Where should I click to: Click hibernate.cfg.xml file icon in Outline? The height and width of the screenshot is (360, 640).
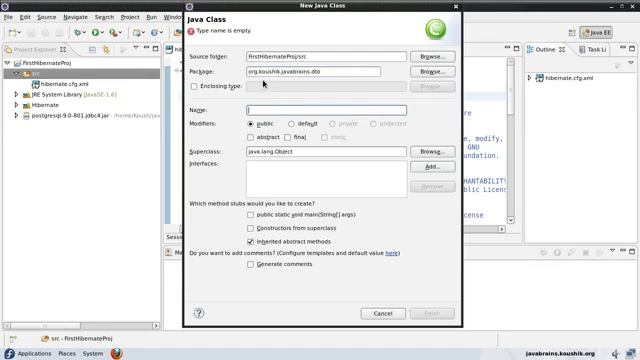tap(540, 78)
